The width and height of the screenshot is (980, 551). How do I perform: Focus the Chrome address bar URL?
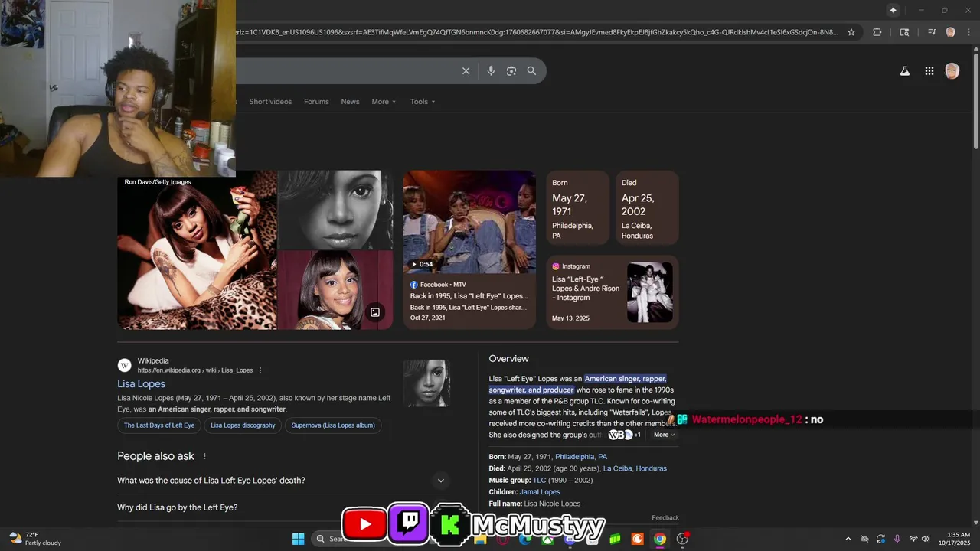(538, 32)
